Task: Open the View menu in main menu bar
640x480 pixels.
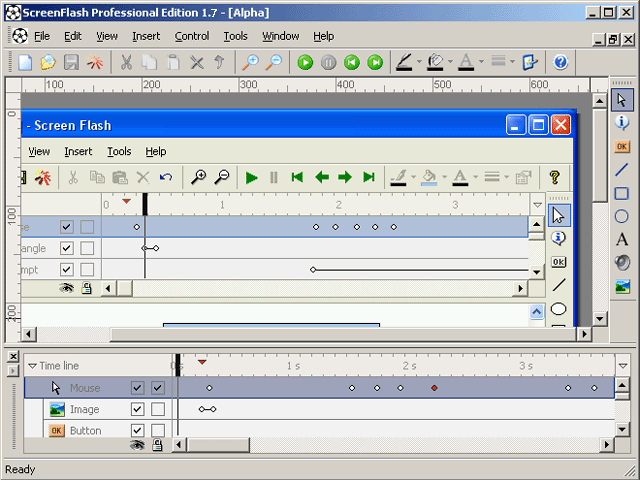Action: pos(107,36)
